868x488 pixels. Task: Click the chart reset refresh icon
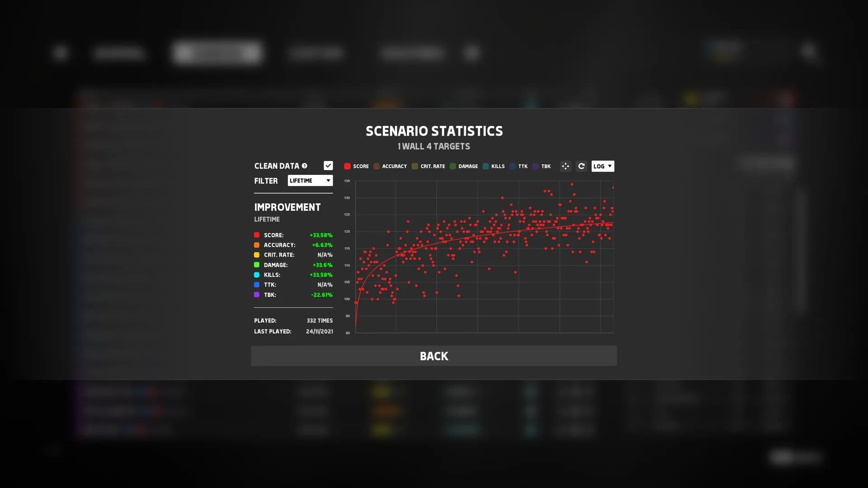581,166
